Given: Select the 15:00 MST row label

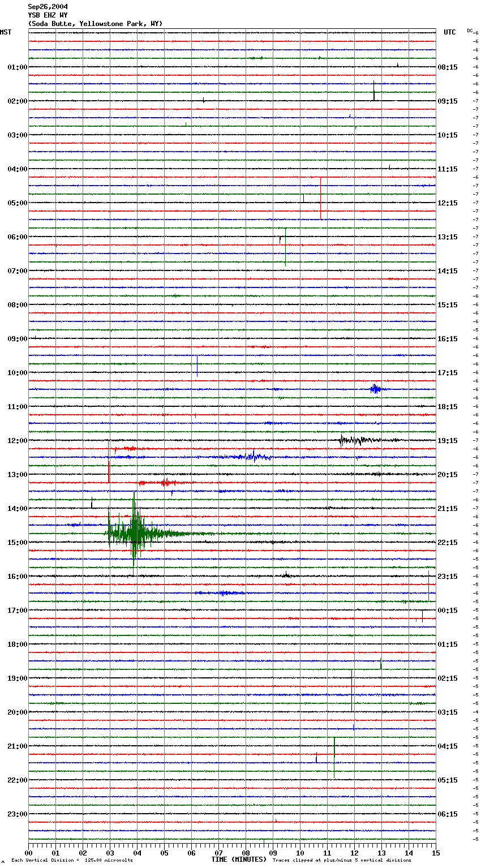Looking at the screenshot, I should point(18,543).
